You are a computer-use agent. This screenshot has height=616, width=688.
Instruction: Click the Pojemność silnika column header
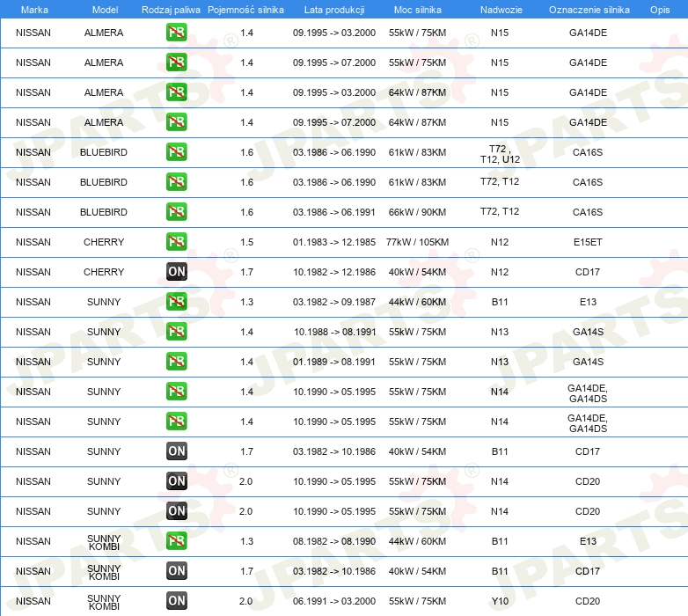point(245,10)
